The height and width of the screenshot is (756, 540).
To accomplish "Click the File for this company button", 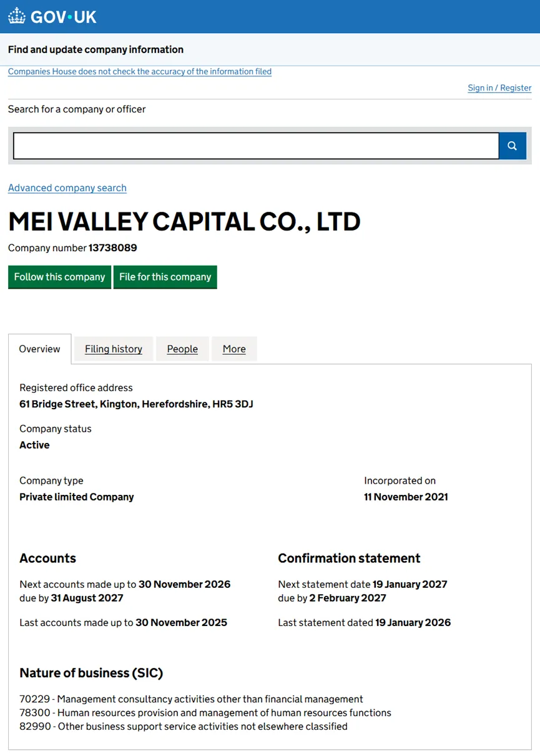I will (x=165, y=277).
